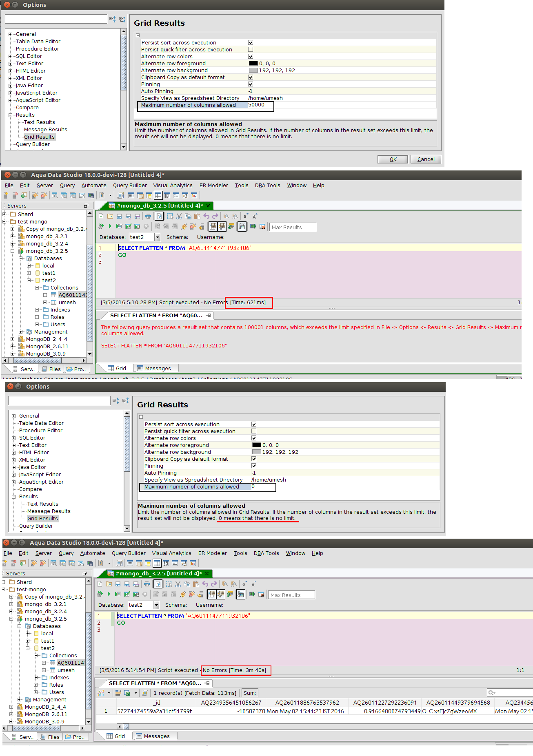Click green Execute arrow in window showing column-limit error
This screenshot has height=756, width=533.
click(110, 226)
